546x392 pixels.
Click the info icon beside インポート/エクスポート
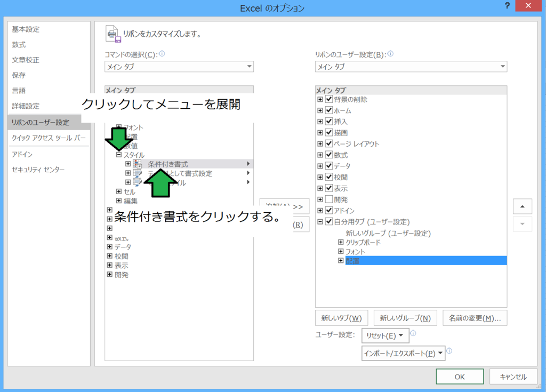pos(449,351)
